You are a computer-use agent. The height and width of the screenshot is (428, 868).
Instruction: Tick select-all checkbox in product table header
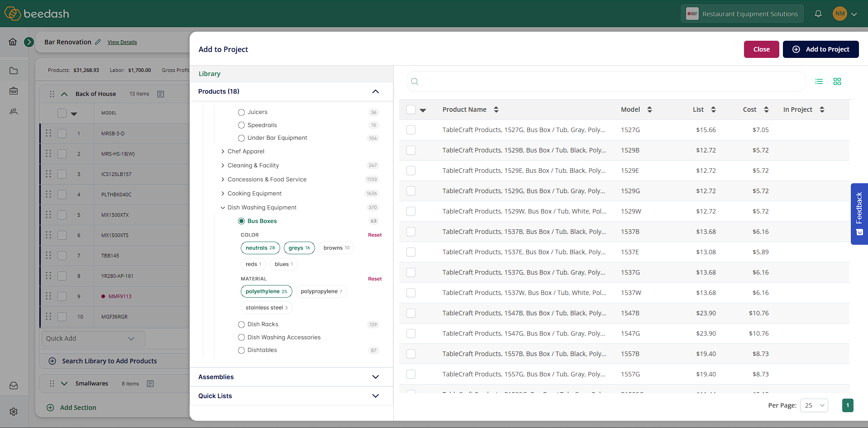tap(411, 109)
